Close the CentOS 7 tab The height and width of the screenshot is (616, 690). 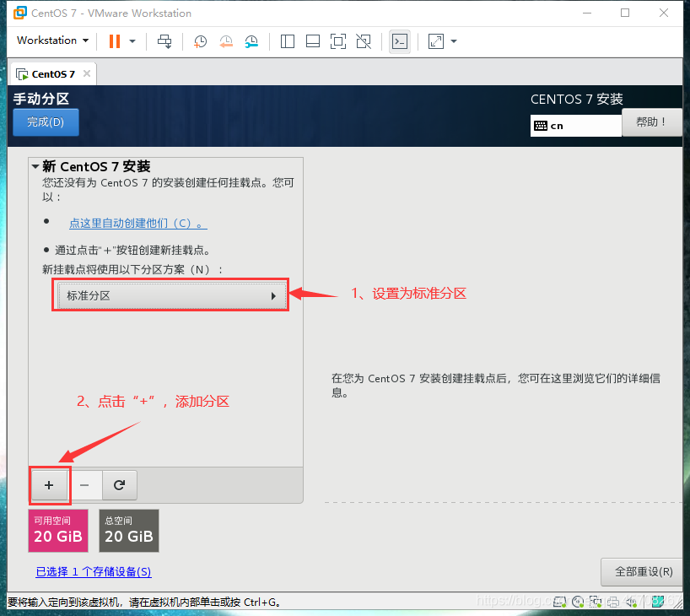[87, 73]
